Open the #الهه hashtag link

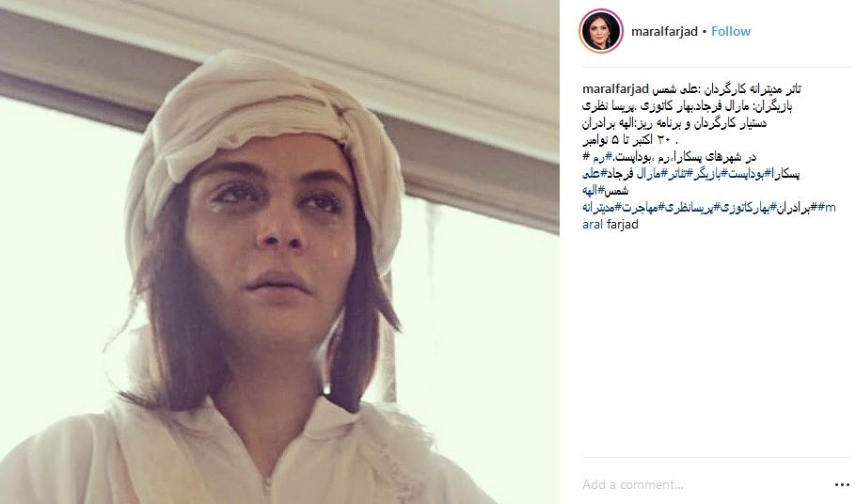(x=594, y=191)
